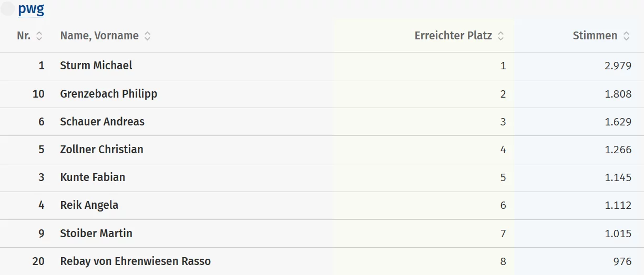Select Rebay von Ehrenwiesen Rasso

(x=135, y=261)
